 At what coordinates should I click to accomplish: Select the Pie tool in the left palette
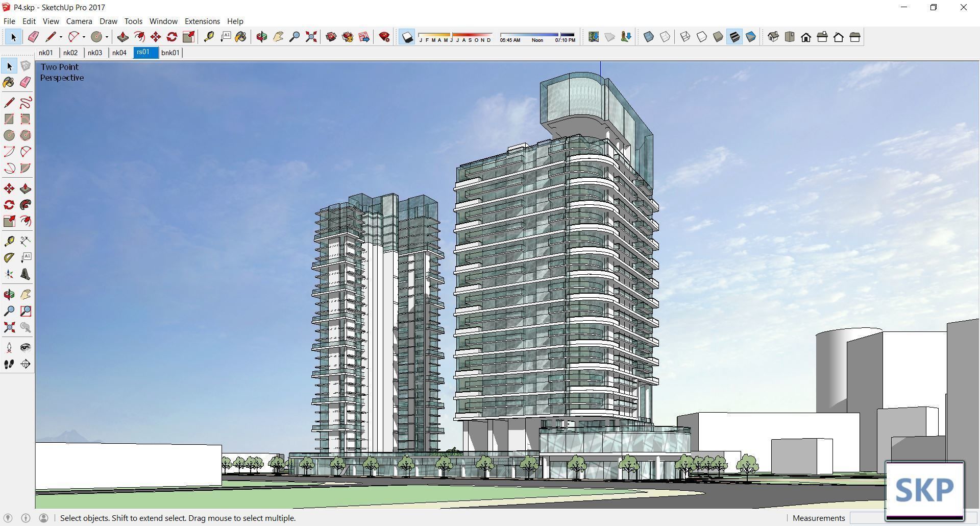coord(26,168)
